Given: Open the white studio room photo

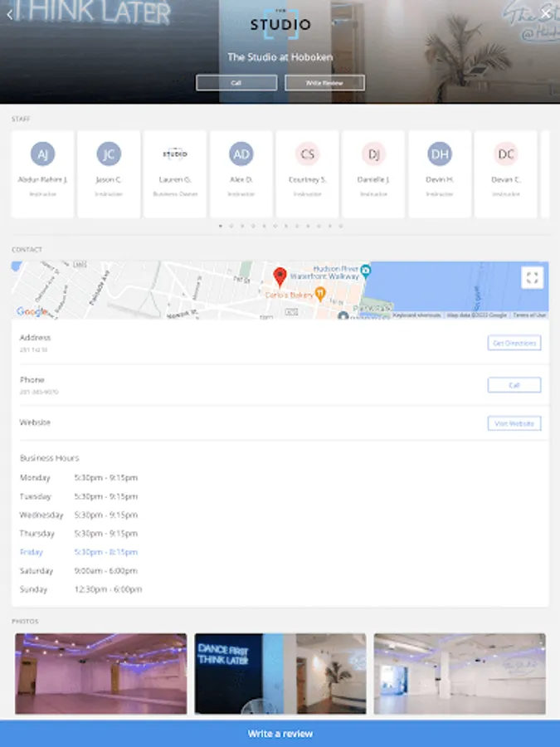Looking at the screenshot, I should [460, 673].
